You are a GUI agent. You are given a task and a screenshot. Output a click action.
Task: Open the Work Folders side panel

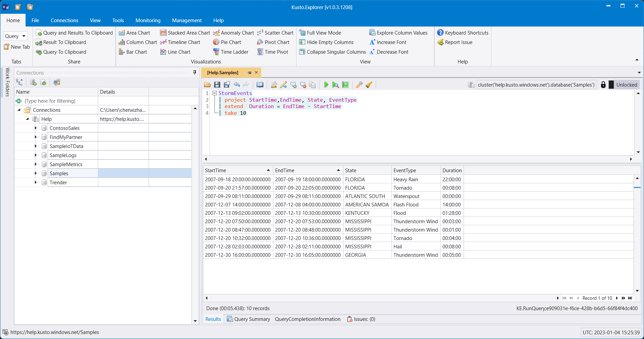[7, 83]
